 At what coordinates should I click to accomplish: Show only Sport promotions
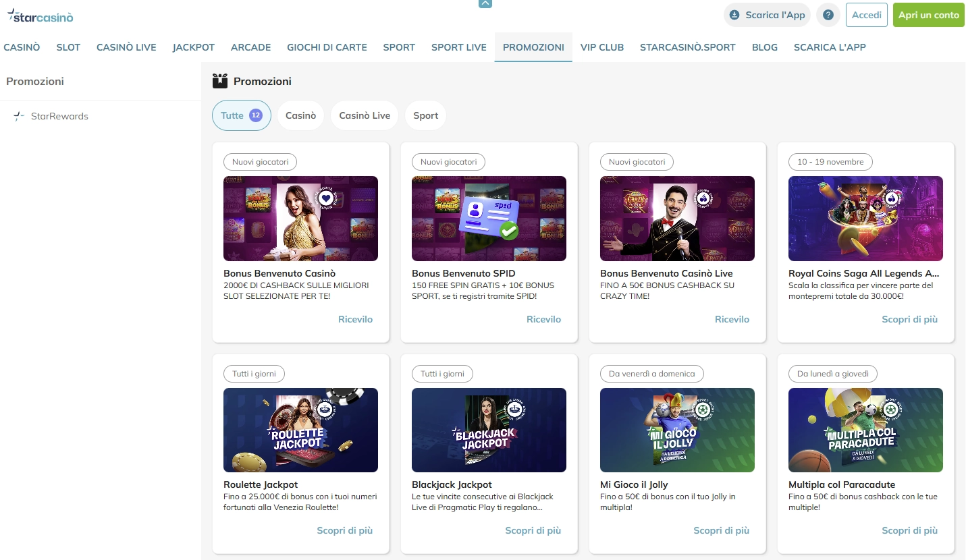(425, 115)
